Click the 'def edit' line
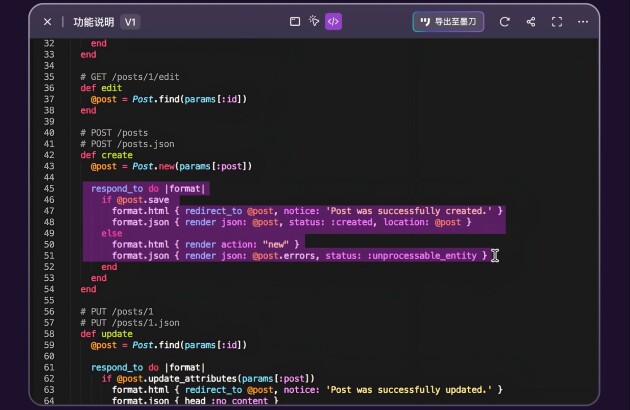Screen dimensions: 630x410 (101, 88)
